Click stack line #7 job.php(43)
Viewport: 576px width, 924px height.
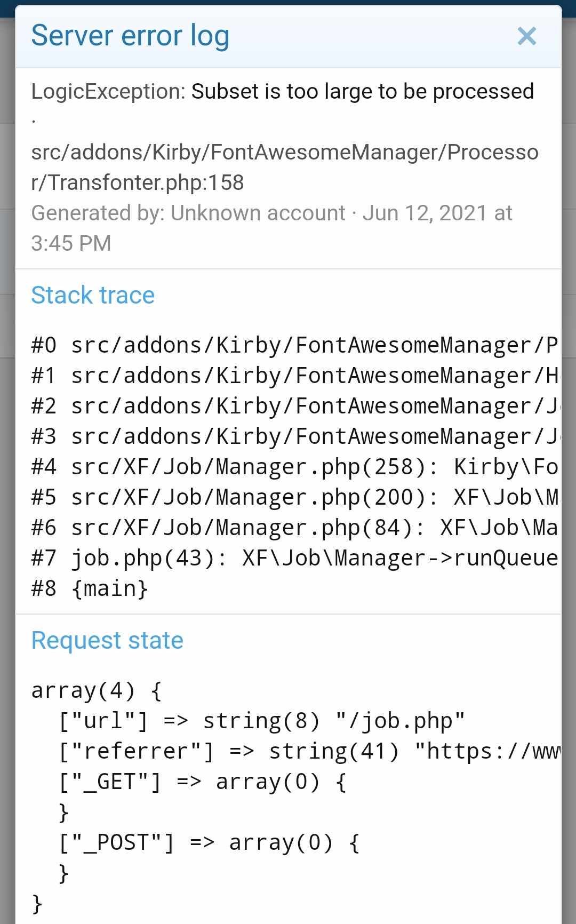[293, 558]
